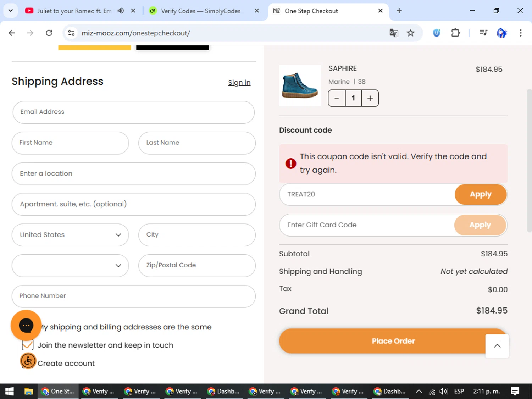
Task: Open the tab search dropdown arrow
Action: pyautogui.click(x=11, y=11)
